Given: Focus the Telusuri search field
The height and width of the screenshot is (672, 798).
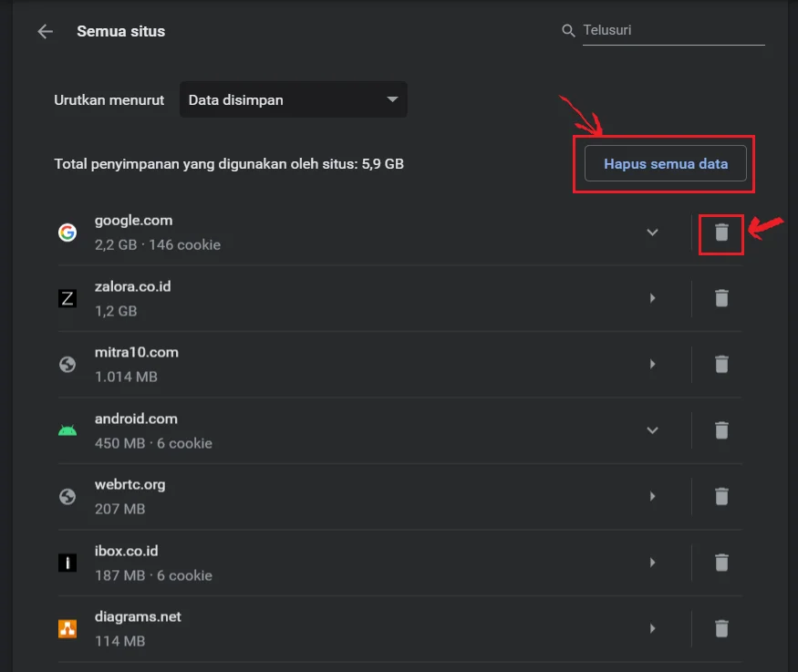Looking at the screenshot, I should coord(673,30).
